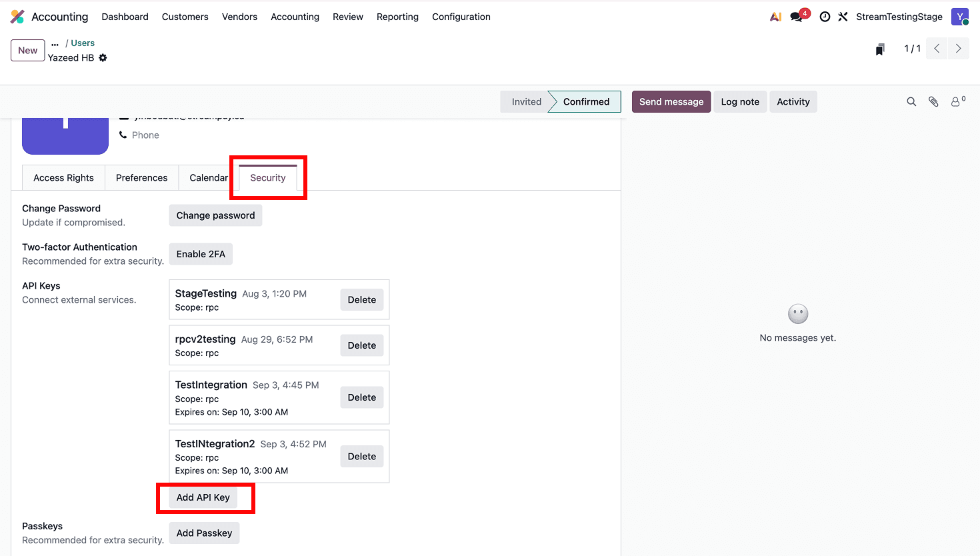The width and height of the screenshot is (980, 556).
Task: Search messages with the chatter magnifier icon
Action: coord(911,102)
